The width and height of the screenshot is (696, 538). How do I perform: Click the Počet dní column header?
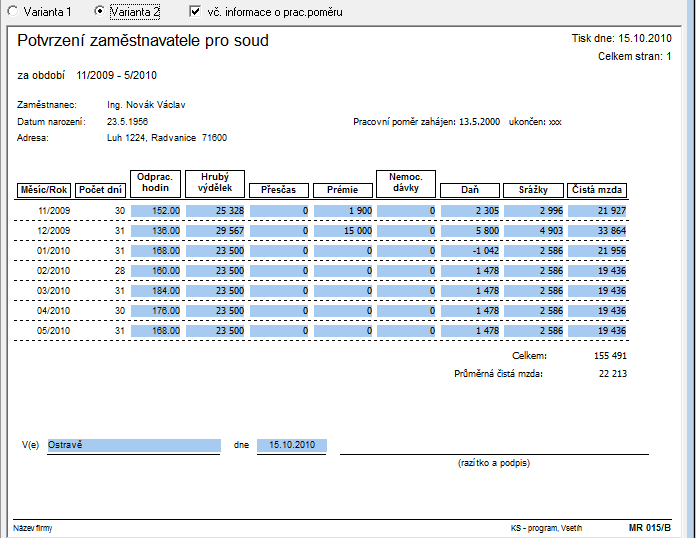101,190
